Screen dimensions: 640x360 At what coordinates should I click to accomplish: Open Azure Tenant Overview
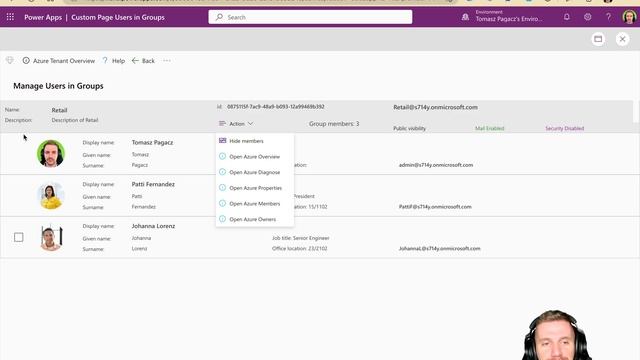[x=58, y=61]
